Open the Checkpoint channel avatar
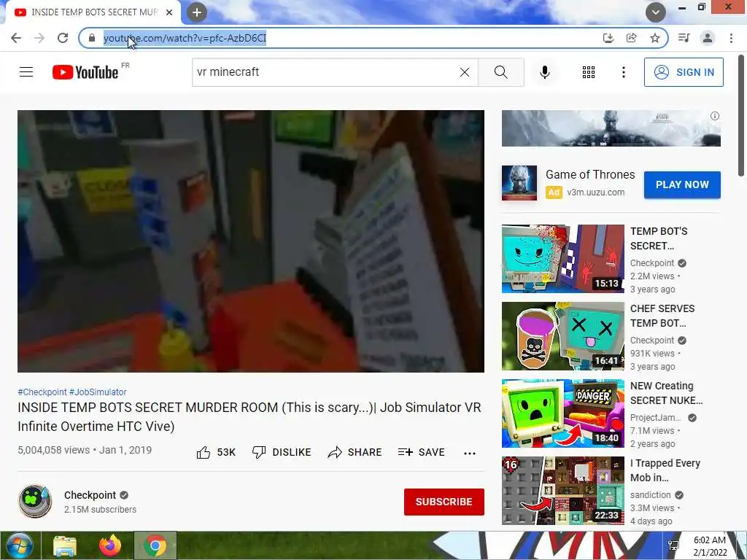 35,502
